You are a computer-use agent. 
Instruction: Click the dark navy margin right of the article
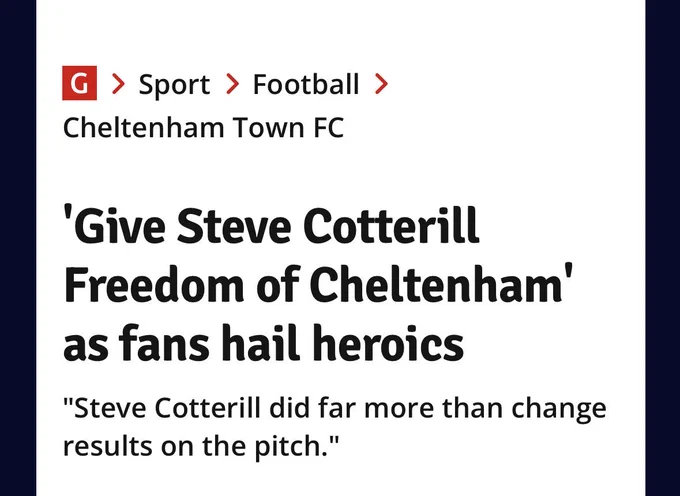pyautogui.click(x=663, y=248)
